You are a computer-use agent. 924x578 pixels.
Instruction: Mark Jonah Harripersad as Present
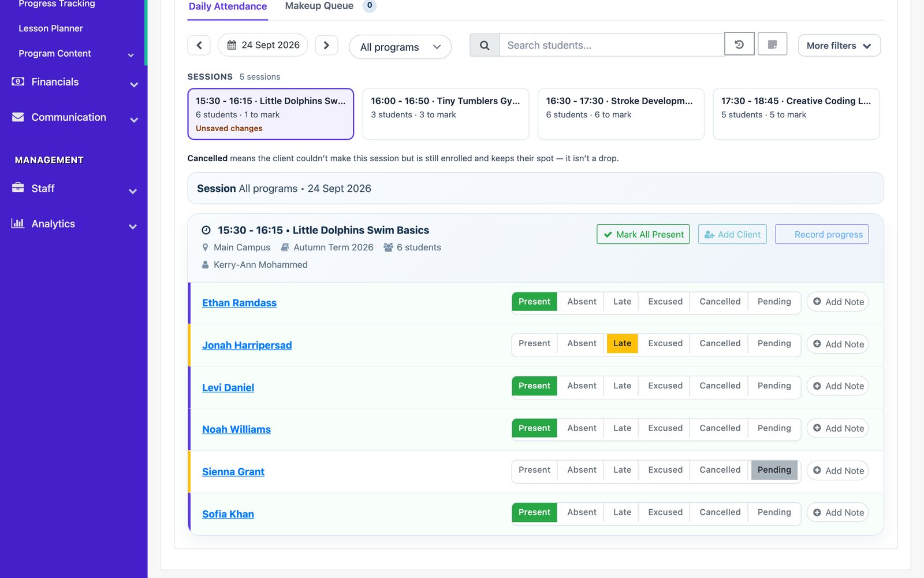click(x=534, y=343)
